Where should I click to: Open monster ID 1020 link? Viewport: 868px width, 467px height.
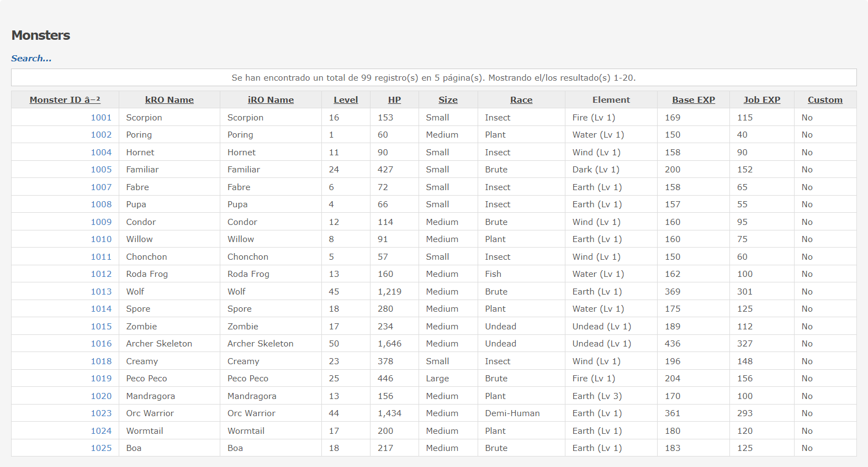click(101, 396)
